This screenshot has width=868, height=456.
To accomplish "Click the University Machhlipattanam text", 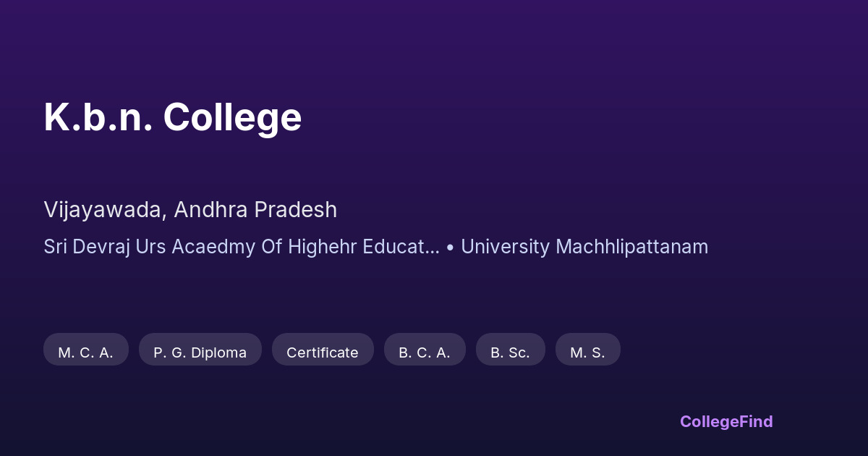I will pyautogui.click(x=584, y=247).
